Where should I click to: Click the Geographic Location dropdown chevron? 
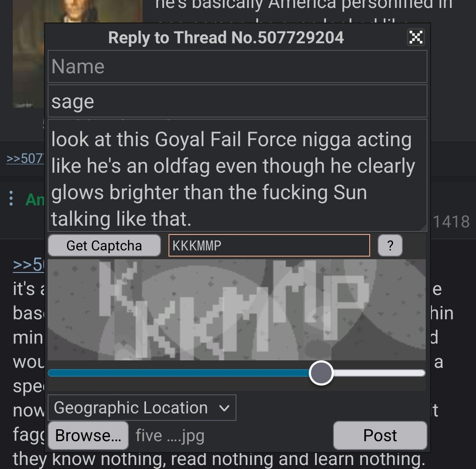(x=225, y=408)
